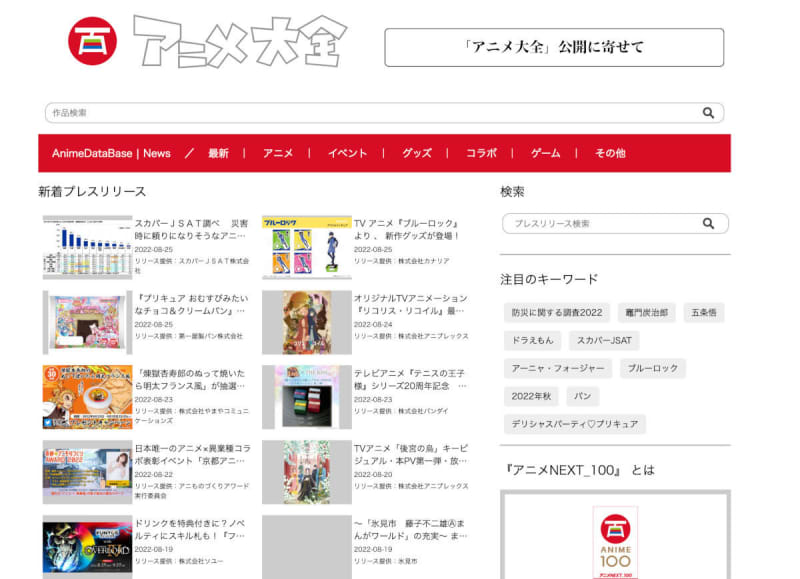Select keyword tag ドラえもん

(x=533, y=340)
